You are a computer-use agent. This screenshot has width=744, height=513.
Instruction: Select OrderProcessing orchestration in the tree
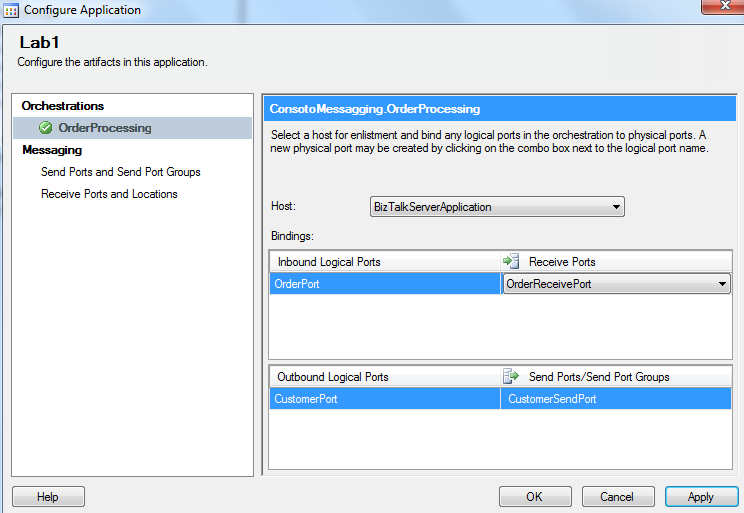pos(105,128)
